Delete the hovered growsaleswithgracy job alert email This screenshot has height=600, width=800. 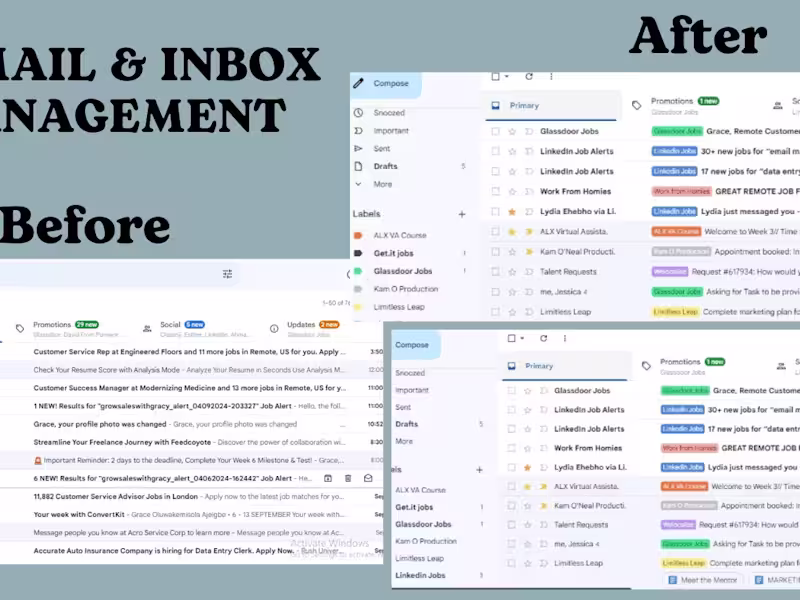(x=348, y=478)
